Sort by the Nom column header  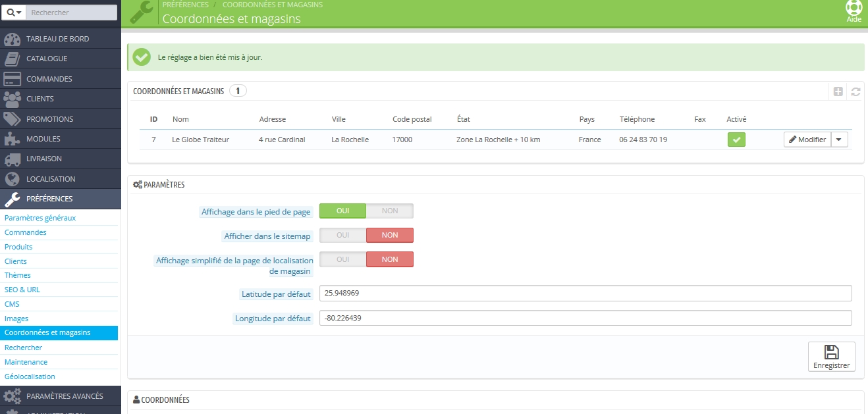coord(180,119)
